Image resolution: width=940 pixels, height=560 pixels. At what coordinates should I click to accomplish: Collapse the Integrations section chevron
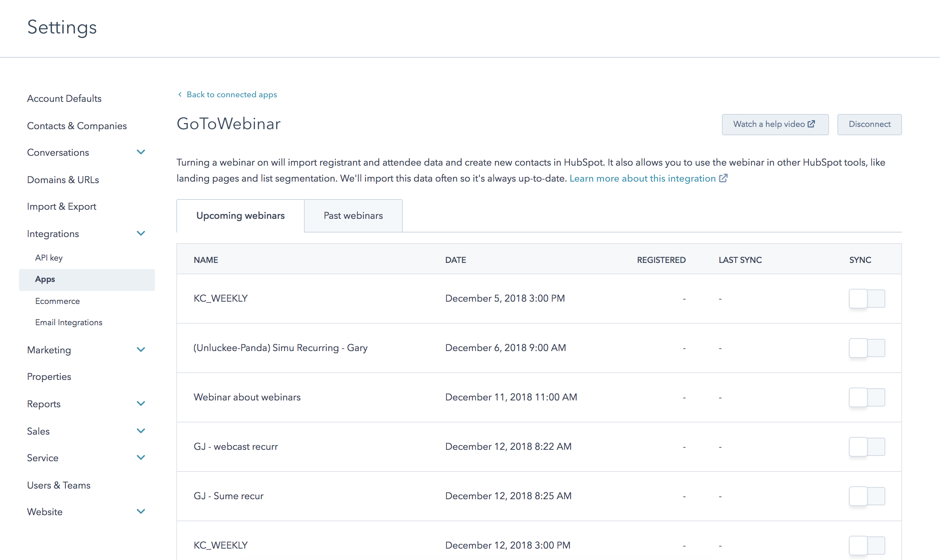point(141,233)
